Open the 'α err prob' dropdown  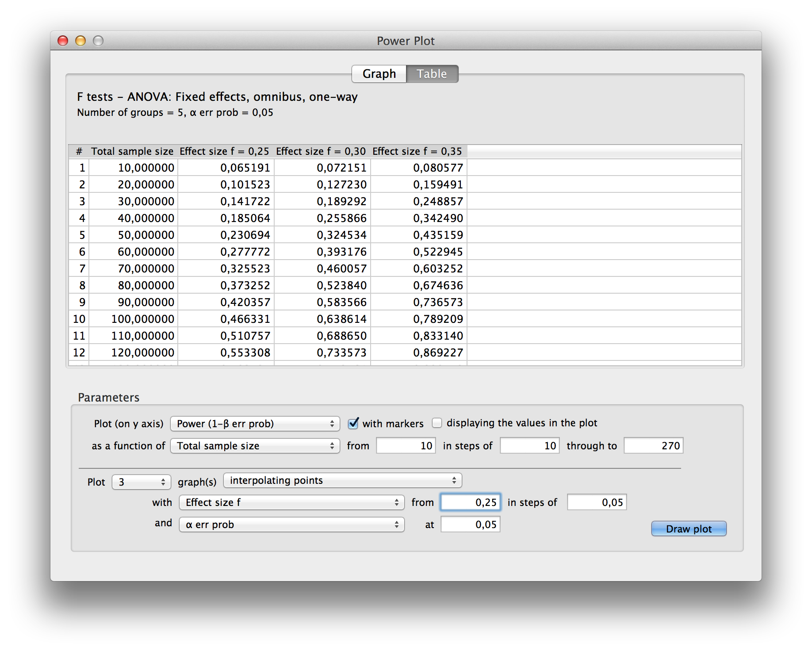pos(292,525)
